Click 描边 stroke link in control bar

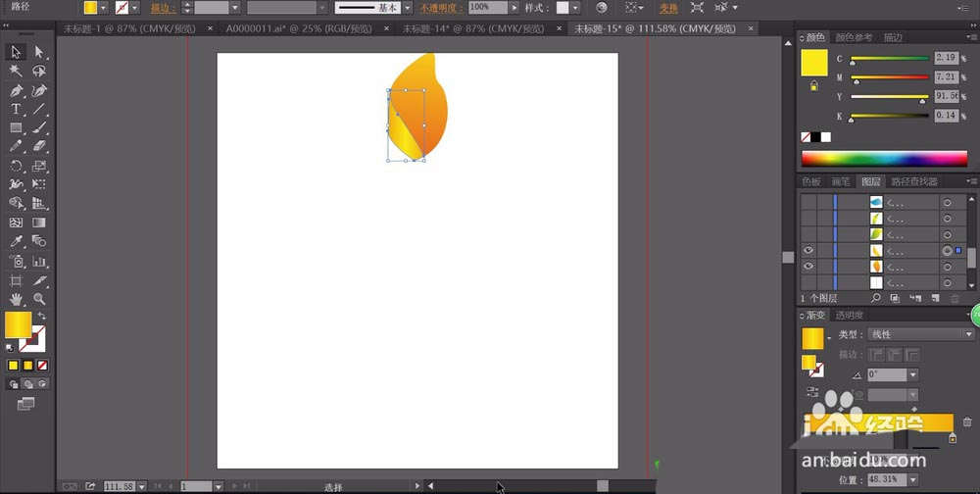163,8
